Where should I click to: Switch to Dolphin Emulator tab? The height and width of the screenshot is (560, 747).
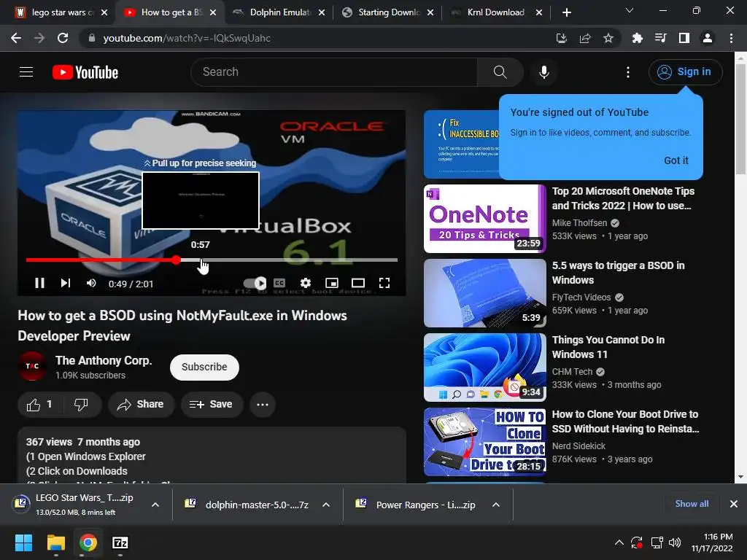click(x=279, y=12)
